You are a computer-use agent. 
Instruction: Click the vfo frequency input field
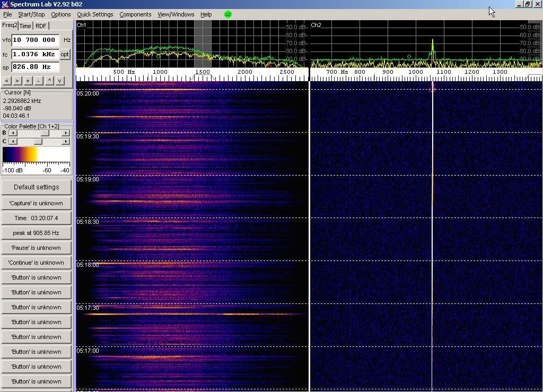pyautogui.click(x=35, y=40)
